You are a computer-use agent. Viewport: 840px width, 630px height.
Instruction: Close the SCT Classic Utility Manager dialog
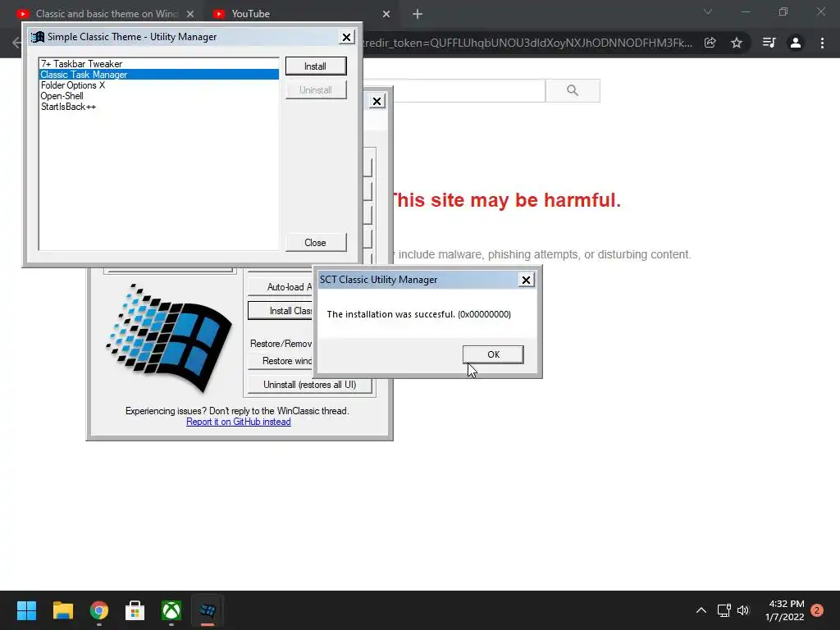point(526,280)
